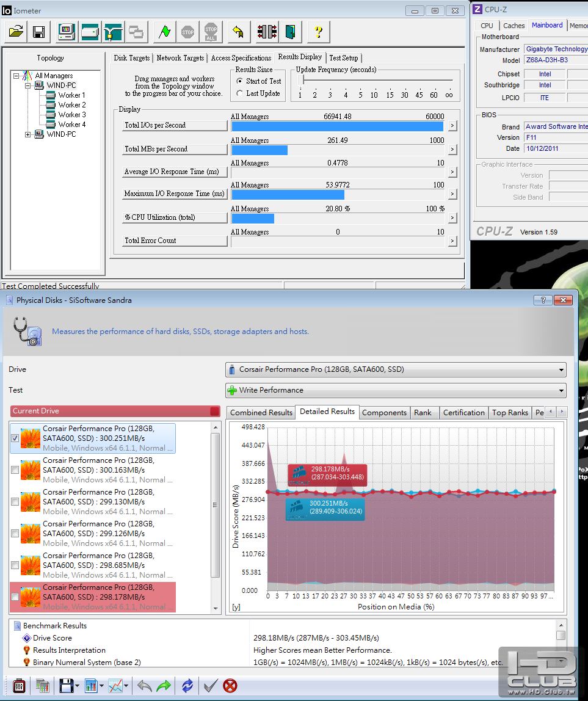Image resolution: width=588 pixels, height=701 pixels.
Task: Click the Sandra engine charts icon
Action: click(x=43, y=686)
